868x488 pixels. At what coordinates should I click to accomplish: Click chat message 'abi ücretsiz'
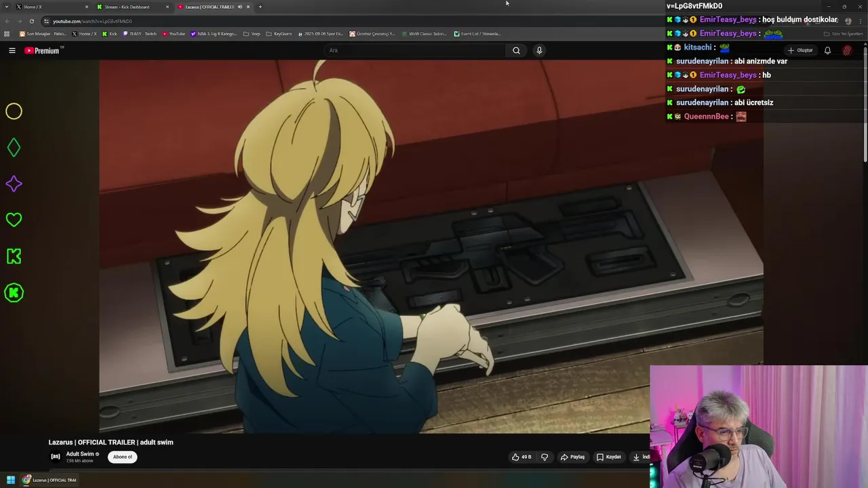point(753,102)
